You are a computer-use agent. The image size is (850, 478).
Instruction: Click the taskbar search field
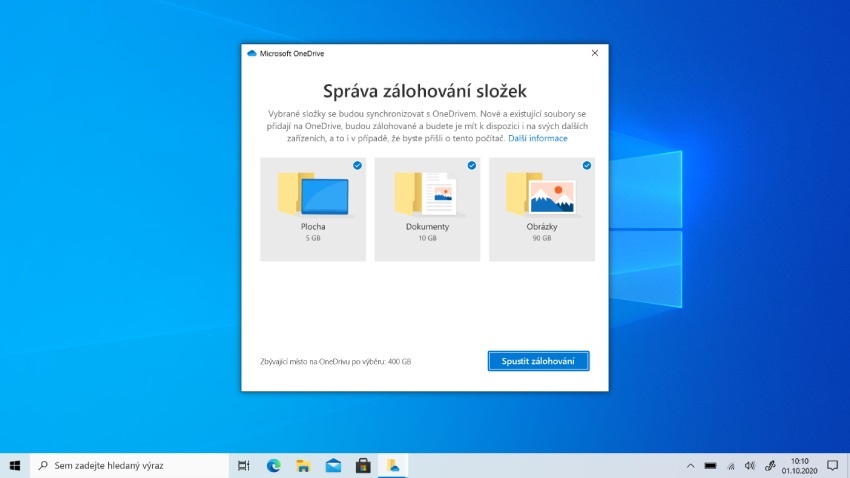[x=130, y=466]
